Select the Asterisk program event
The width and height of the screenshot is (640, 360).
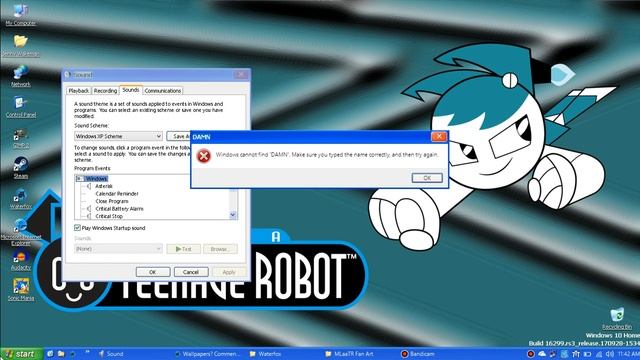point(104,186)
